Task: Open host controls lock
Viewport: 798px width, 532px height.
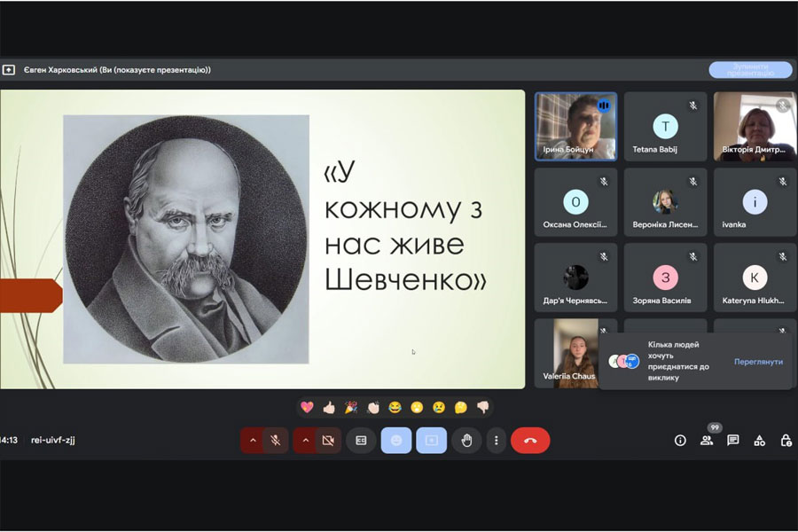Action: coord(786,441)
